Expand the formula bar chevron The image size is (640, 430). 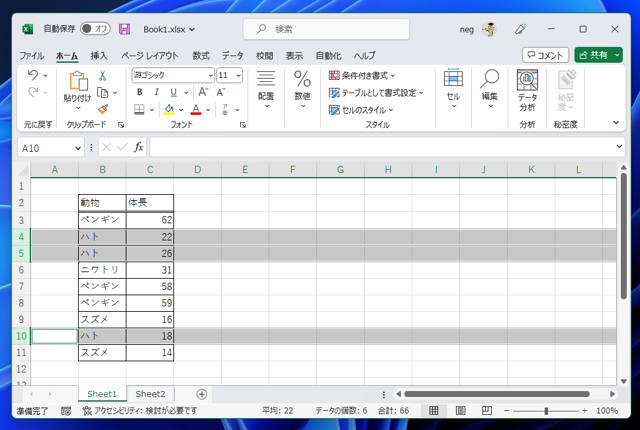point(619,146)
